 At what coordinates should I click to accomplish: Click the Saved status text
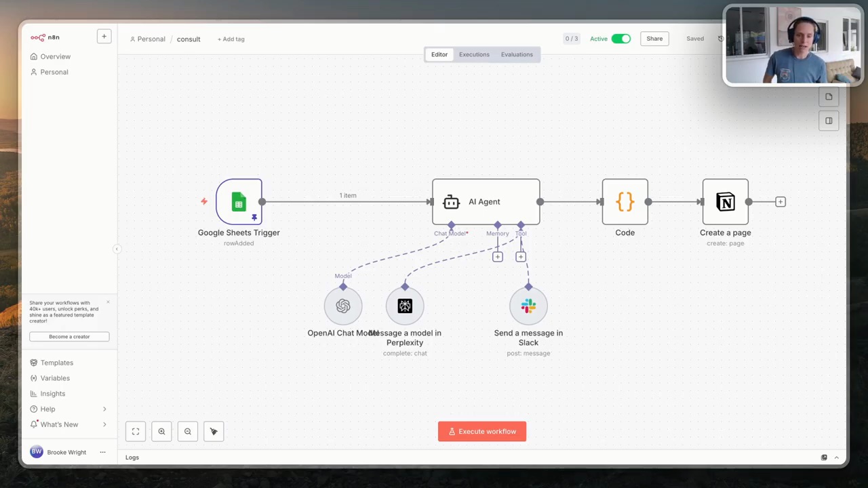(x=695, y=39)
